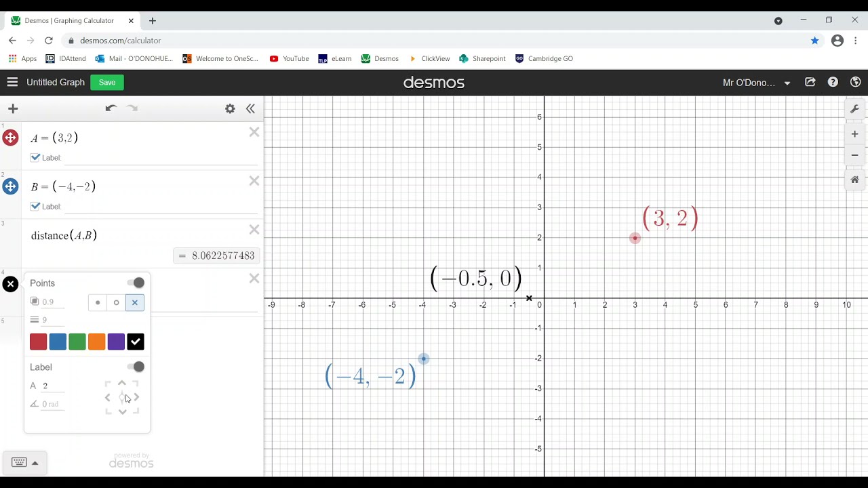Select the open circle point style

(x=116, y=302)
